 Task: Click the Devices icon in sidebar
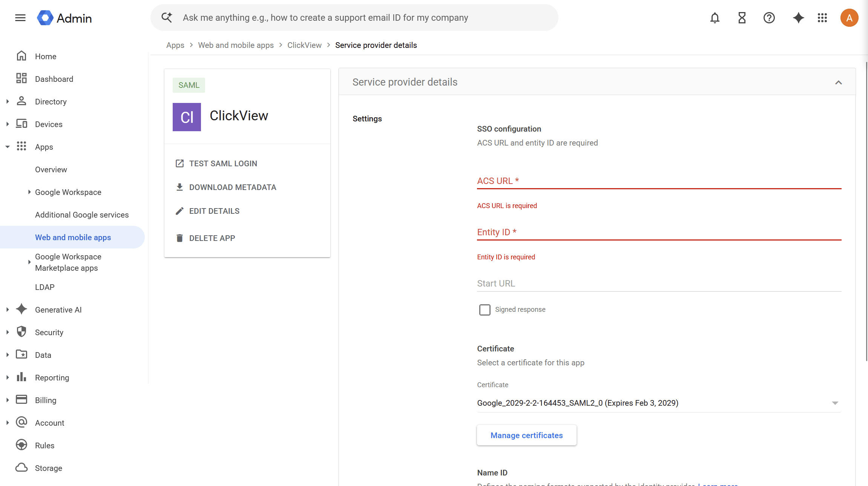tap(21, 124)
